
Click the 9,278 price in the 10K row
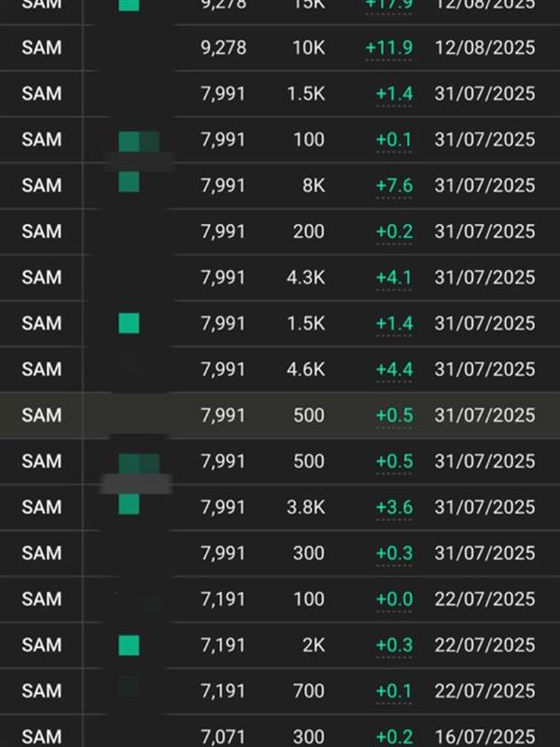pos(223,49)
